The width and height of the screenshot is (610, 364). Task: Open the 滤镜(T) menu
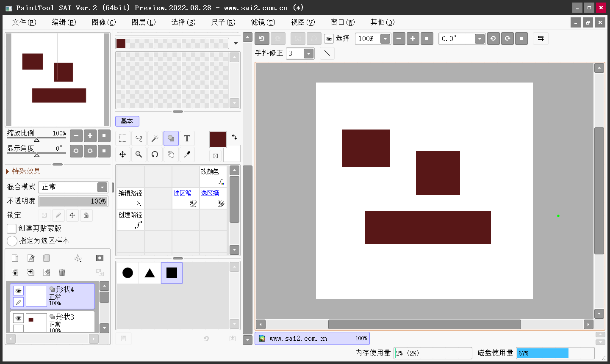point(263,22)
